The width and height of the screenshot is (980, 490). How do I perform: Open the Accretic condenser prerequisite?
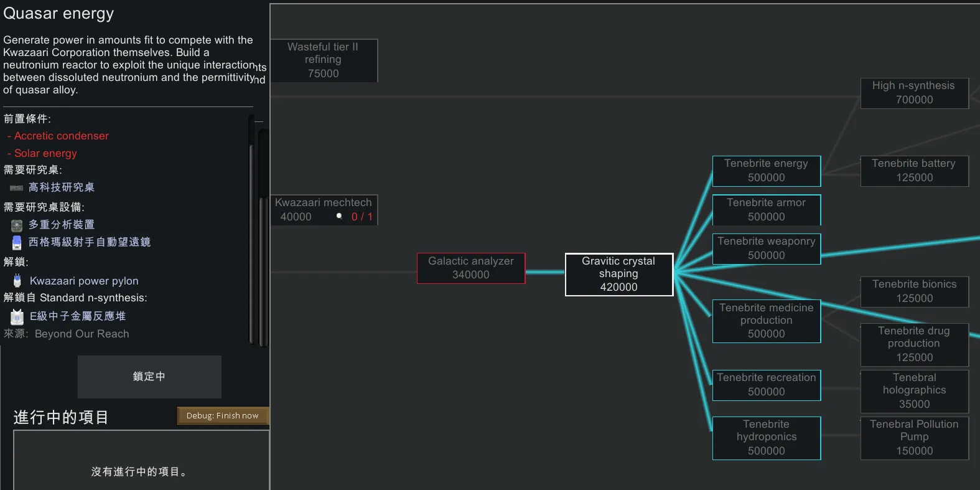point(61,136)
